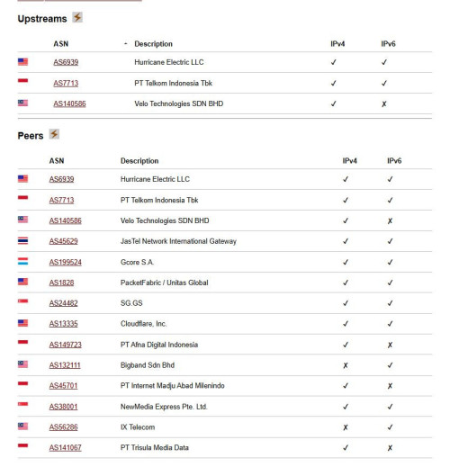Sort Upstreams table by Description header
Screen dimensions: 450x476
153,44
